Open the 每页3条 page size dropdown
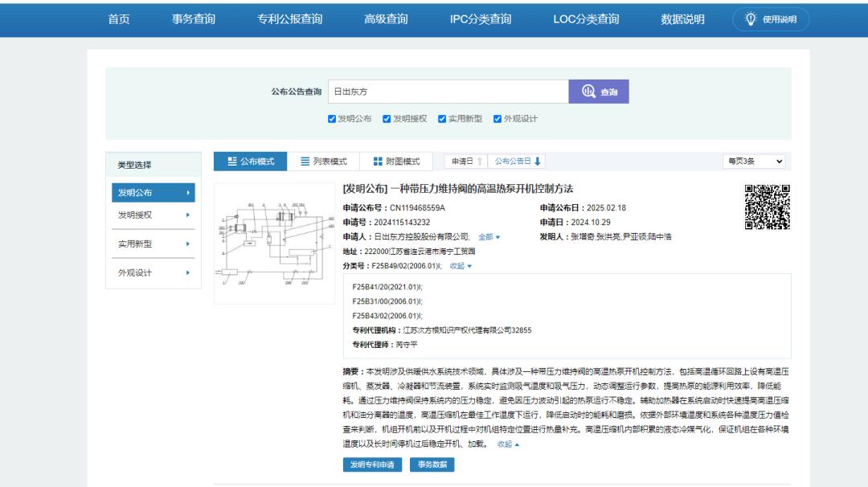 755,162
